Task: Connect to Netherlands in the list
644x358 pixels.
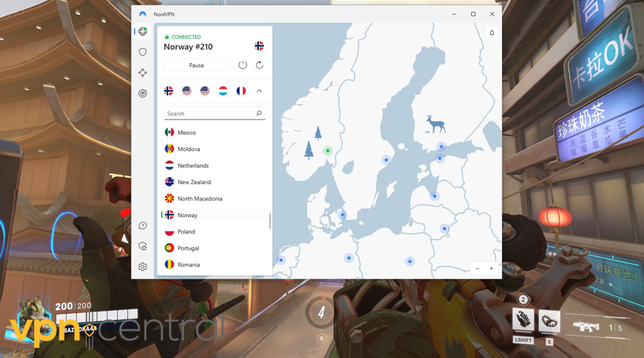Action: click(215, 165)
